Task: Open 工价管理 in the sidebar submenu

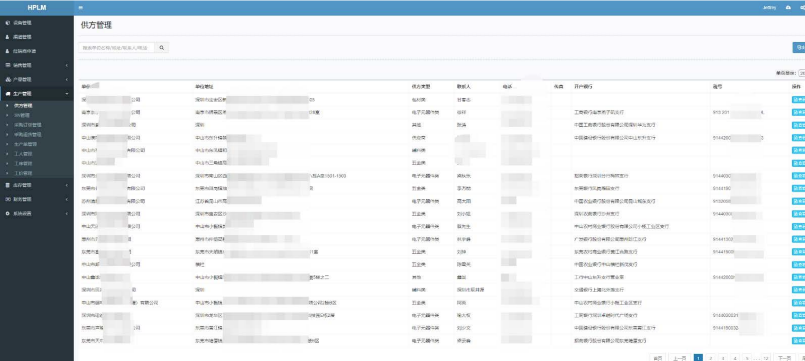Action: click(x=23, y=173)
